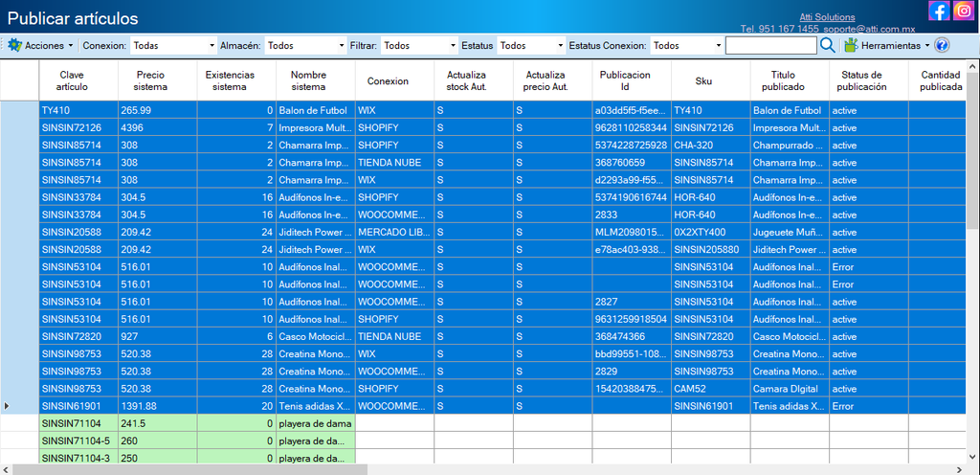Follow the Atti Solutions link
The height and width of the screenshot is (475, 980).
[x=827, y=17]
